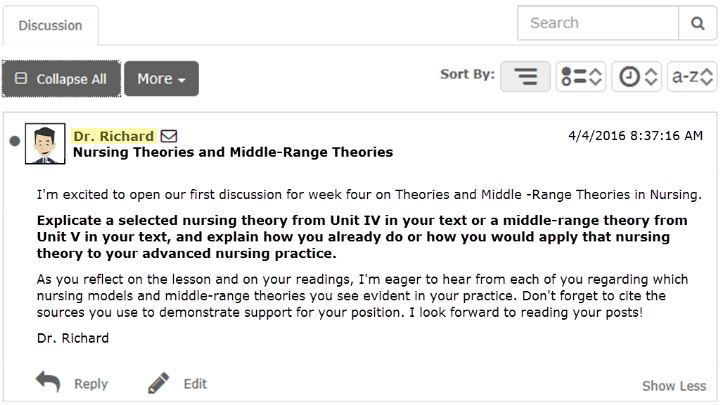This screenshot has height=405, width=720.
Task: Click the Edit text link
Action: [x=195, y=383]
